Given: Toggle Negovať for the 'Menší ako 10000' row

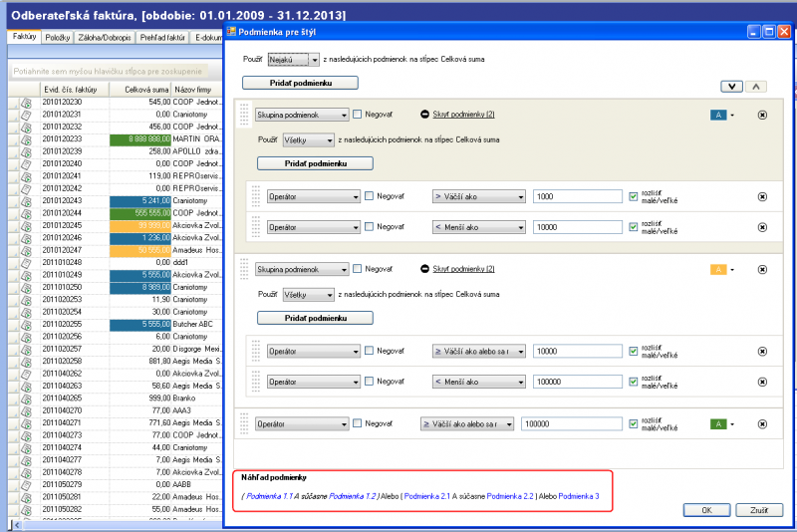Looking at the screenshot, I should coord(370,227).
